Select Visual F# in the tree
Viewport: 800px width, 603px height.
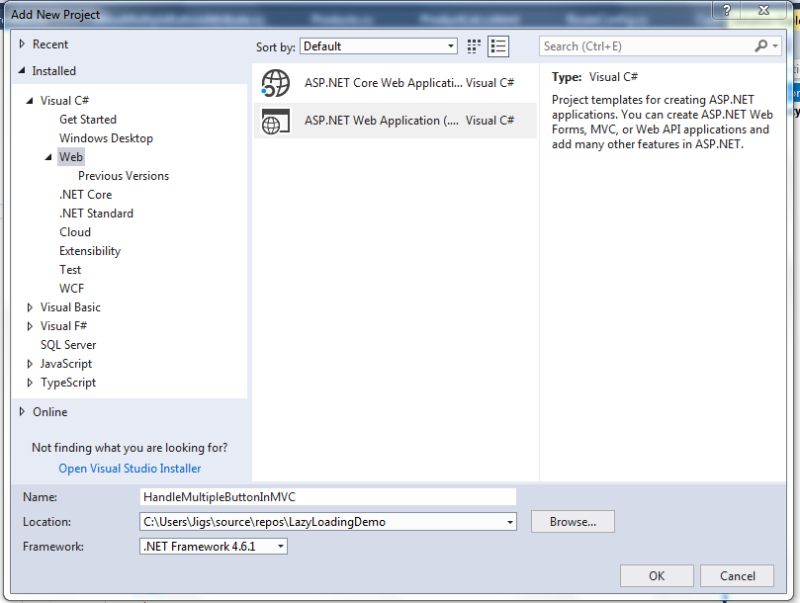[64, 326]
